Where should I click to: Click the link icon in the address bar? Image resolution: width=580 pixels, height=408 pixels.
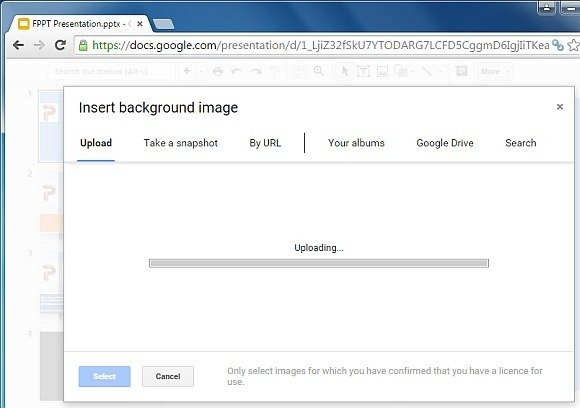[x=557, y=45]
